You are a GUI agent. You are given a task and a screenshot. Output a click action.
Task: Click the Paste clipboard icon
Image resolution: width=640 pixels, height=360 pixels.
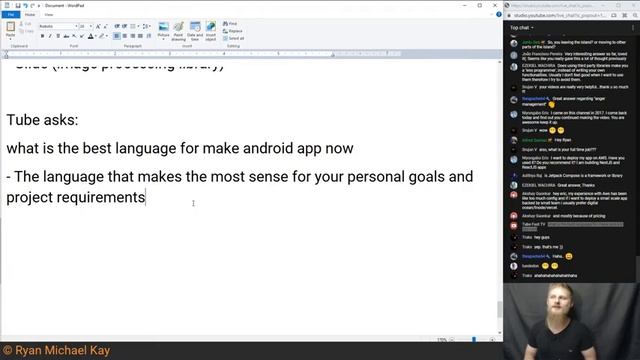point(10,27)
